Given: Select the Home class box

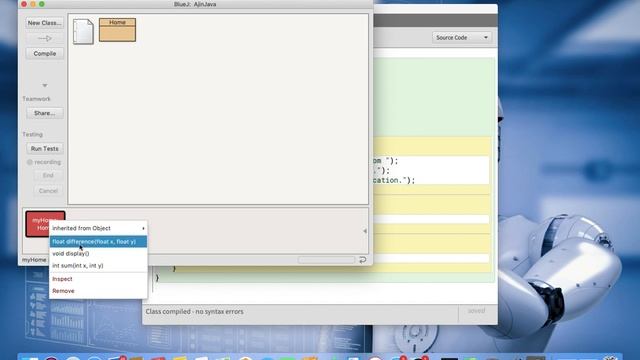Looking at the screenshot, I should tap(117, 30).
